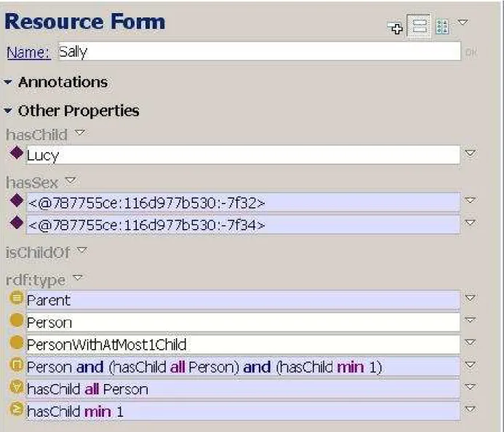This screenshot has width=504, height=432.
Task: Collapse the Annotations section
Action: click(x=8, y=82)
